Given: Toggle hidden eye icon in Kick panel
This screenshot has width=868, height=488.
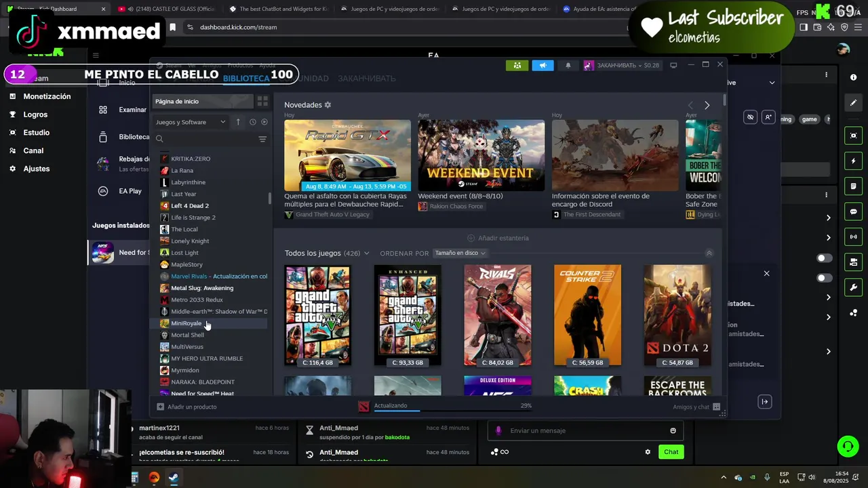Looking at the screenshot, I should point(750,117).
